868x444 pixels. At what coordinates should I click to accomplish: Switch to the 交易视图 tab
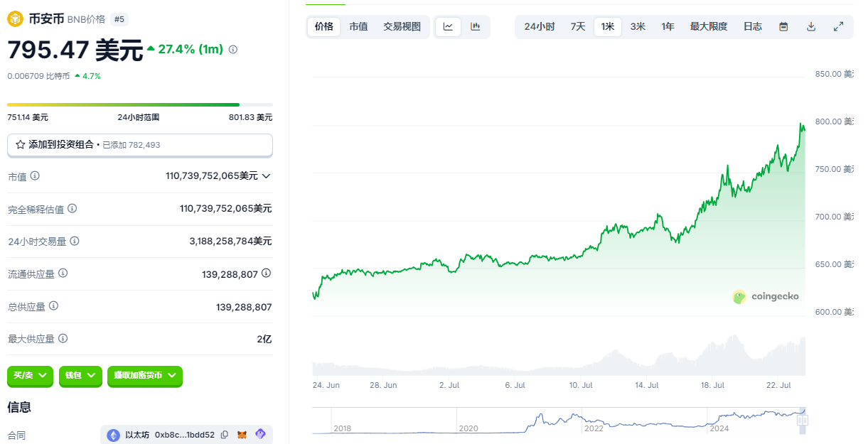[x=402, y=26]
